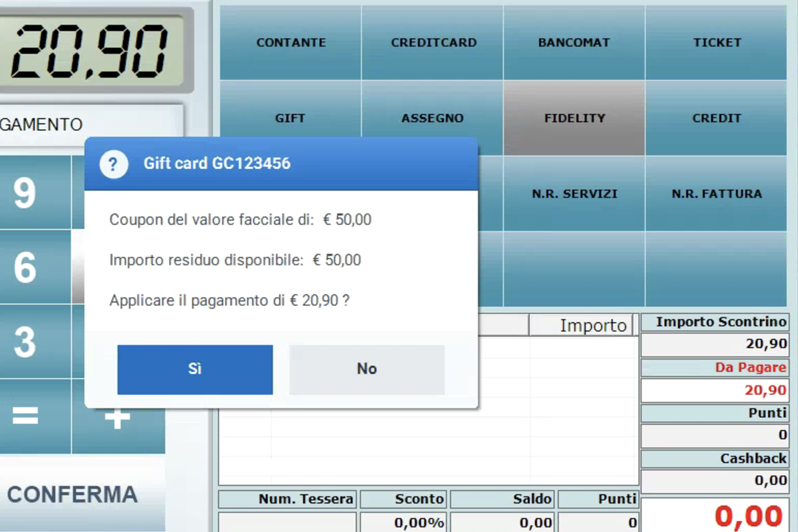The width and height of the screenshot is (798, 532).
Task: Pick the BANCOMAT payment button
Action: tap(574, 43)
